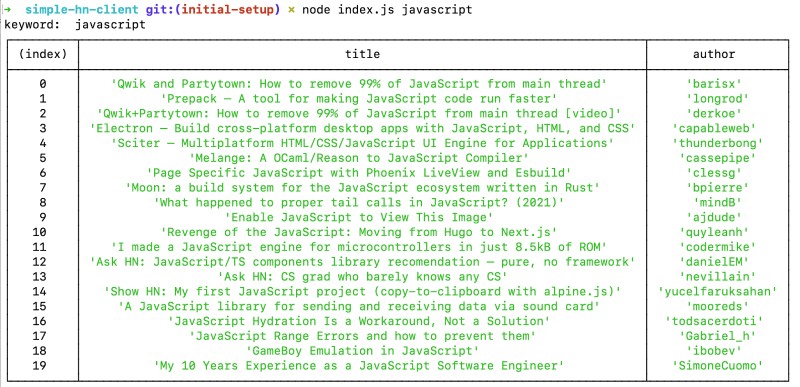Click index number 5 in the table

(x=43, y=158)
